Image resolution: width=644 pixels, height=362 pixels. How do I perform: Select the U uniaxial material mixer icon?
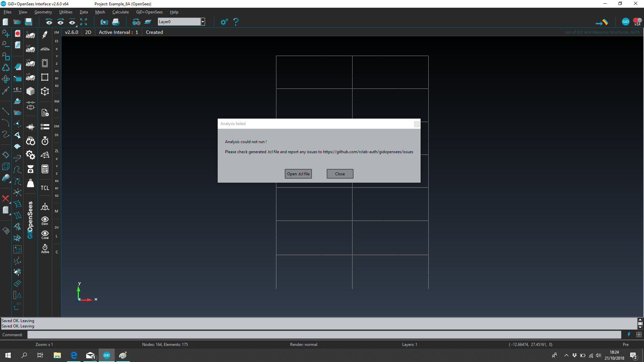[x=30, y=35]
